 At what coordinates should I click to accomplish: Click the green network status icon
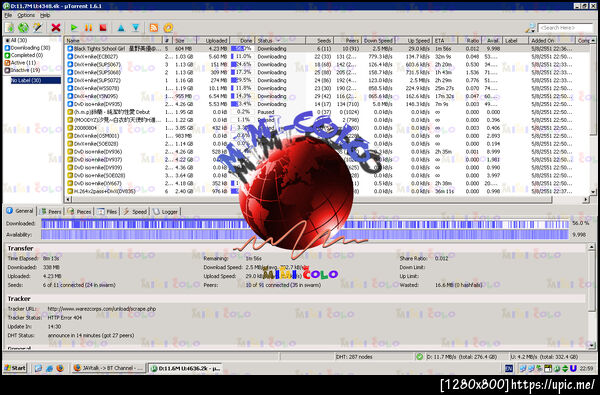point(419,357)
